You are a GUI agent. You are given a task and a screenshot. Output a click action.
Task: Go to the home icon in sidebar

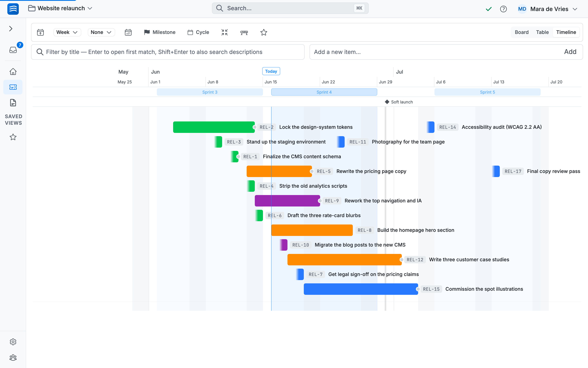13,72
